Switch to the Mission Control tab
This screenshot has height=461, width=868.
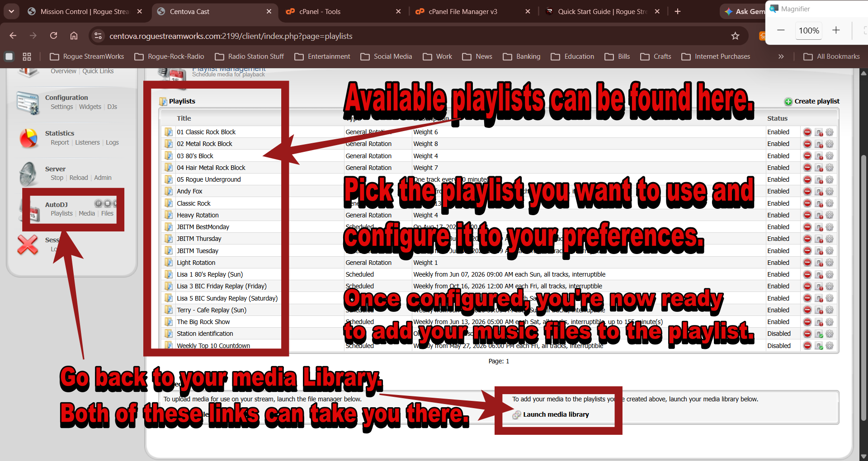pos(85,12)
